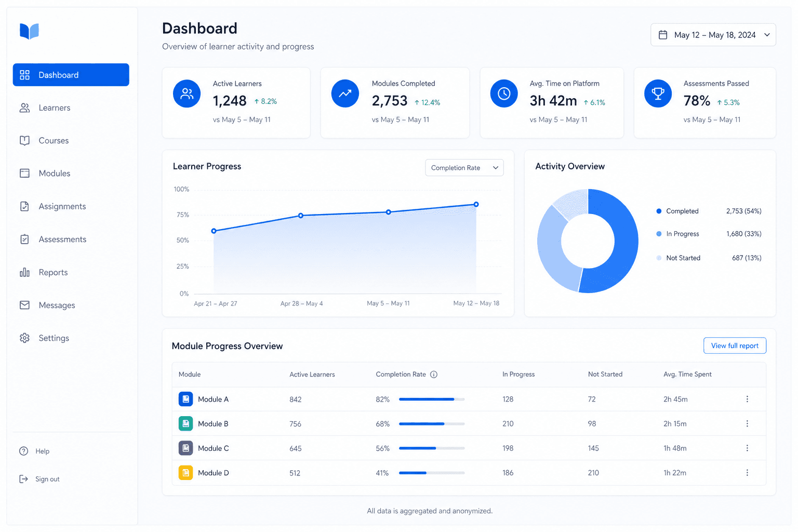Click the Module D yellow icon

click(x=185, y=473)
